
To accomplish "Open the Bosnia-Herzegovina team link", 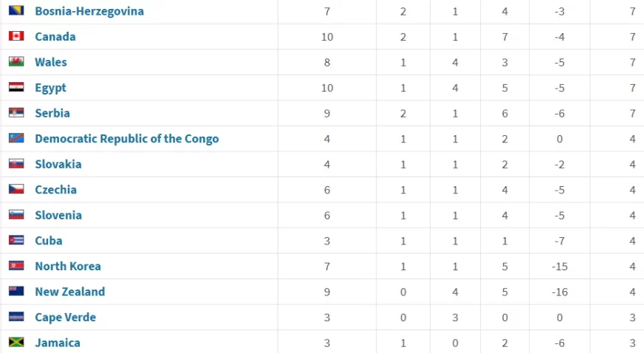I will point(89,11).
